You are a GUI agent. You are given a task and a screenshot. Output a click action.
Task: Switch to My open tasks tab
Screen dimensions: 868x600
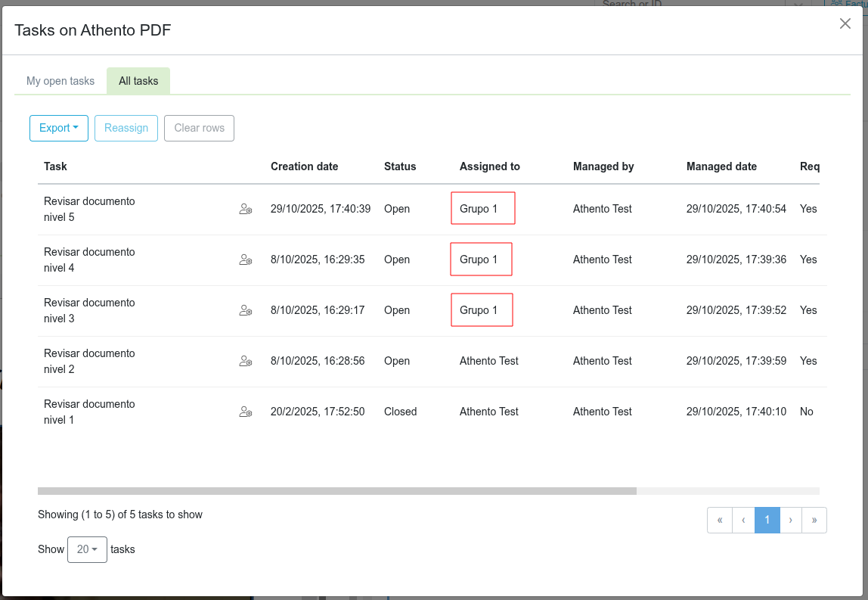[60, 81]
